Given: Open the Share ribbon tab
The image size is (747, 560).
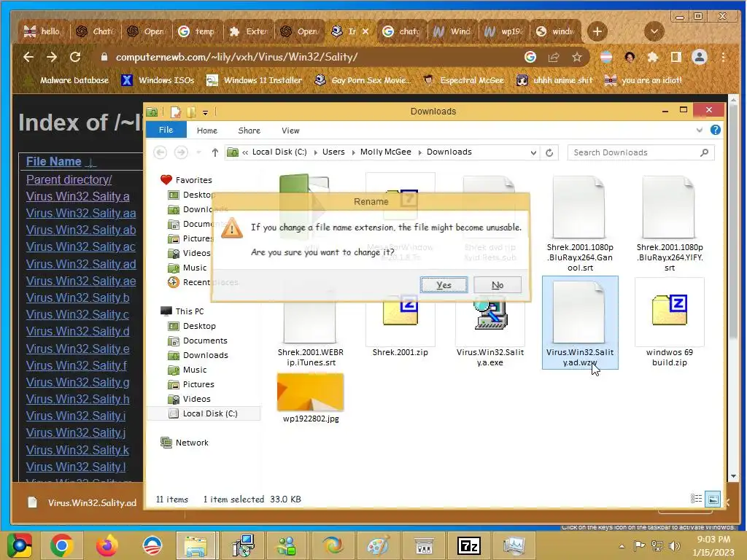Looking at the screenshot, I should (x=249, y=131).
